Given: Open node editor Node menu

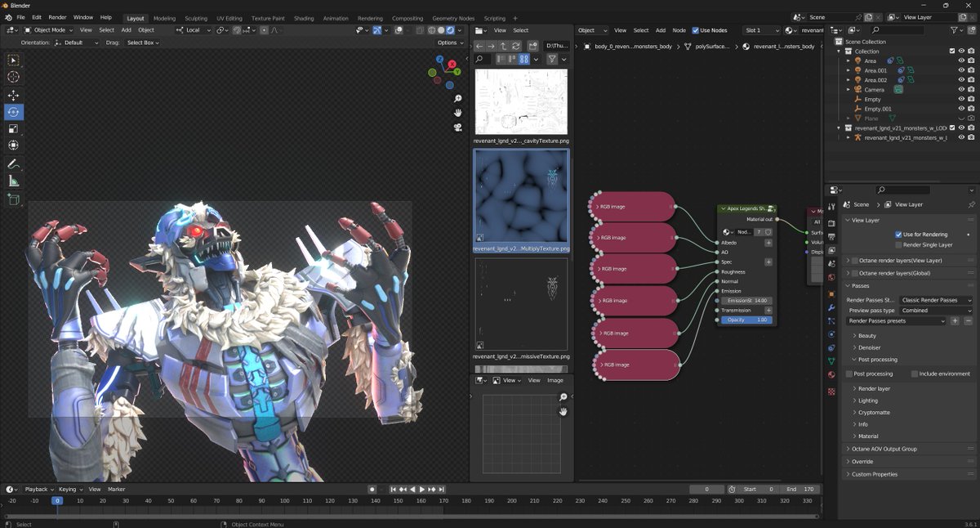Looking at the screenshot, I should (679, 30).
